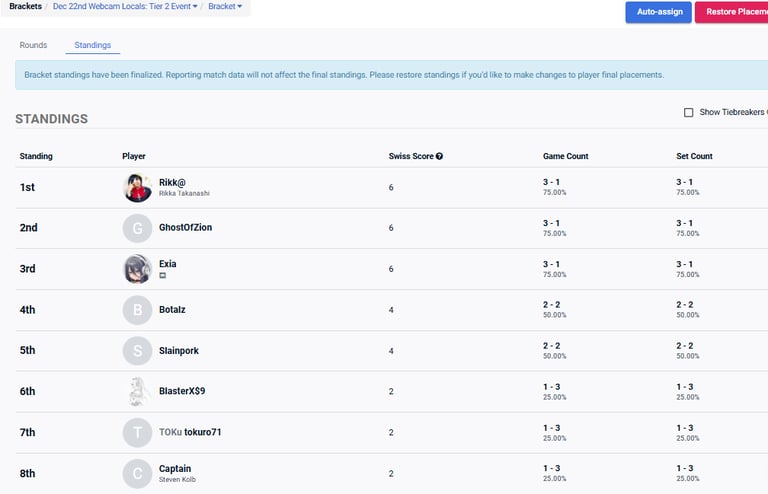Click the Standing column header

click(x=36, y=156)
